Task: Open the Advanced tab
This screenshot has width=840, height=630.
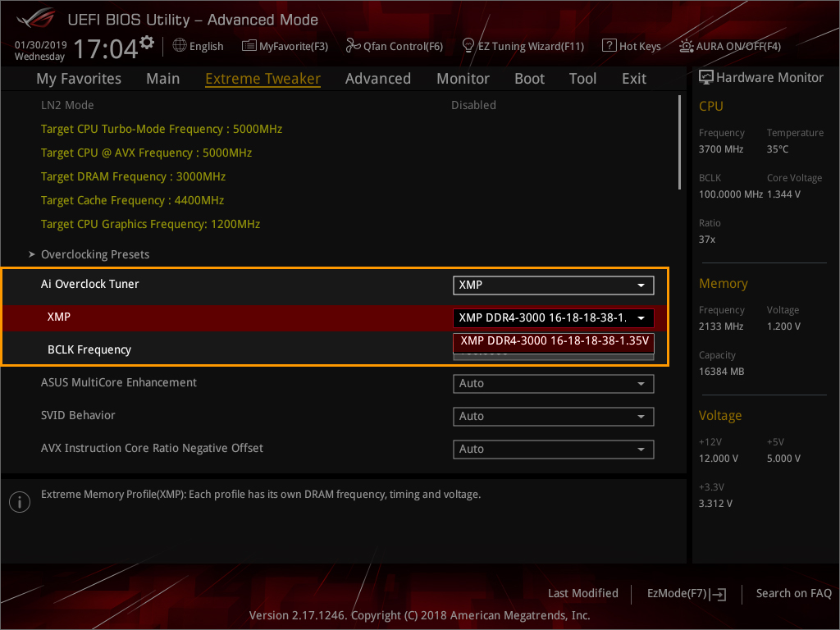Action: coord(378,79)
